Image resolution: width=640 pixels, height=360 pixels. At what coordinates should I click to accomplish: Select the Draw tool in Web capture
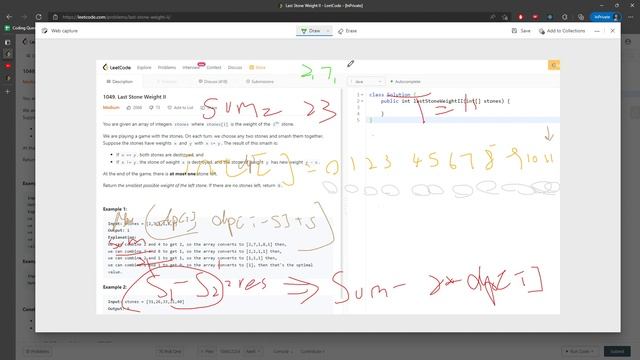pyautogui.click(x=311, y=31)
